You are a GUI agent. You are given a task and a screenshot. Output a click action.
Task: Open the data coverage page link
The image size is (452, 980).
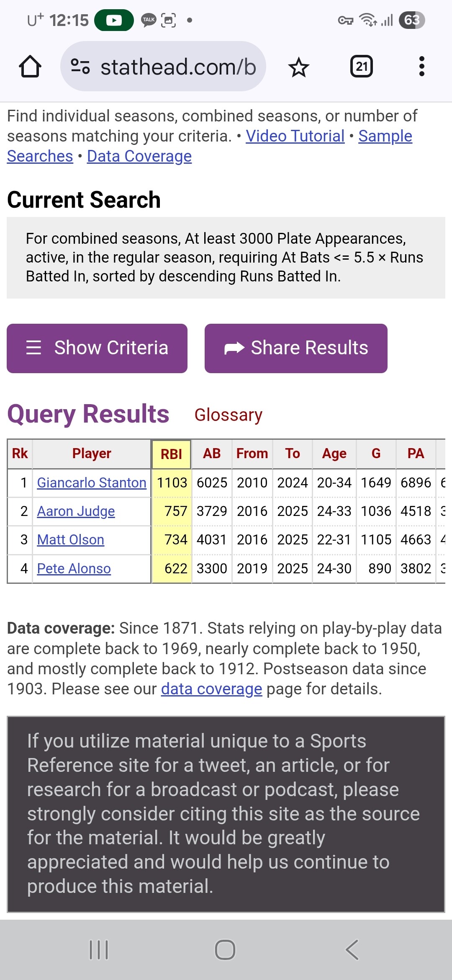[x=211, y=689]
